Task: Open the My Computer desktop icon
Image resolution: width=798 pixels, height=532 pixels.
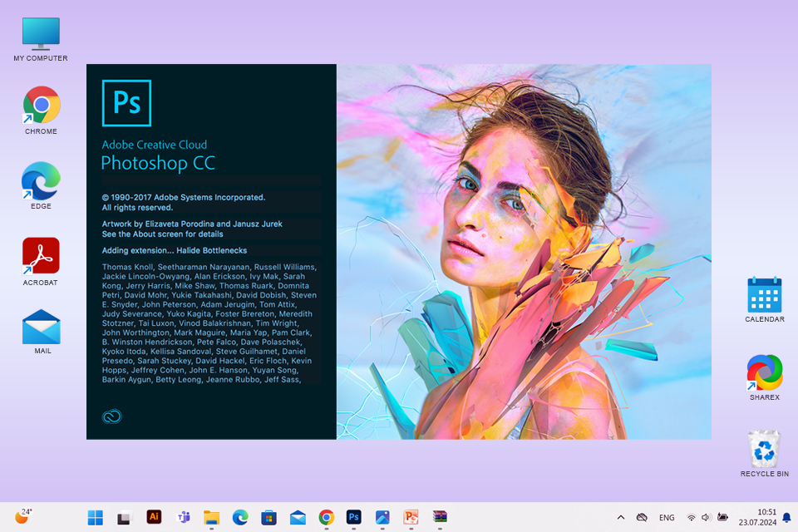Action: (41, 39)
